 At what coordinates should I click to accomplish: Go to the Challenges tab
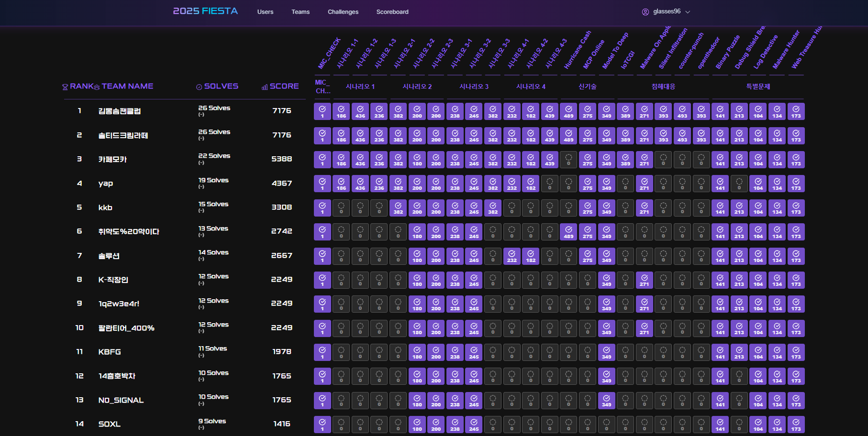[x=343, y=12]
